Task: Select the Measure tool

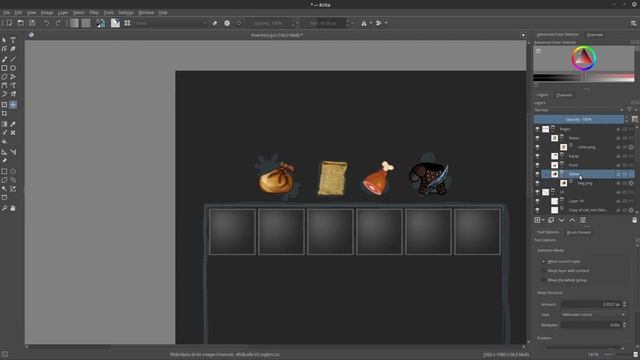Action: (x=13, y=152)
